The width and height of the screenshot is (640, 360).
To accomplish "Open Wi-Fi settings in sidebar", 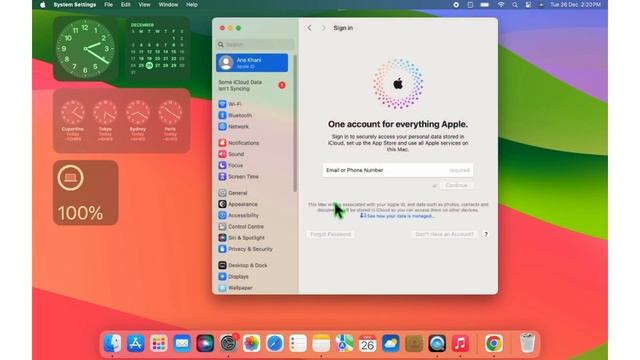I will click(x=230, y=104).
